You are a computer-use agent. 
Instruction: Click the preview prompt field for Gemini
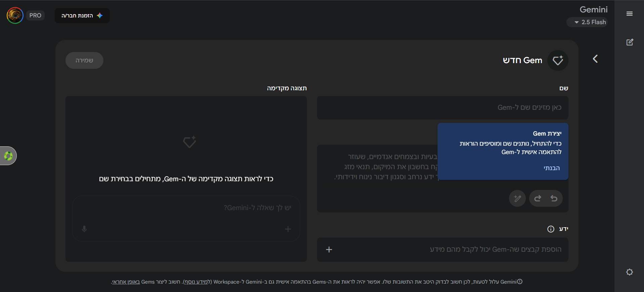click(186, 218)
